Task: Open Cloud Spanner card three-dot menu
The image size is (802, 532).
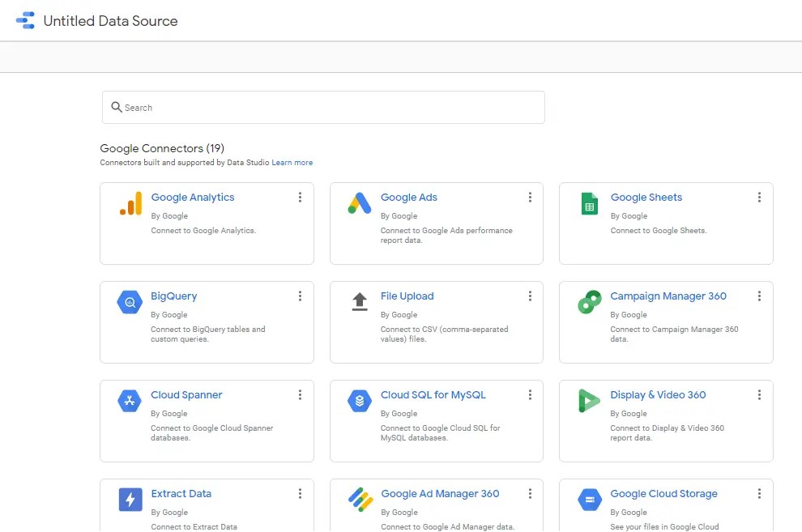Action: [300, 394]
